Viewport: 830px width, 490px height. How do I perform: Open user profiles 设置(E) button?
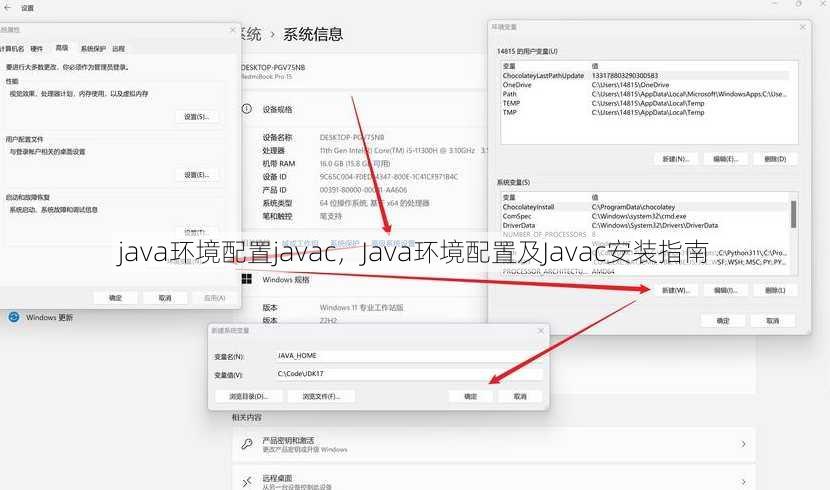pos(197,175)
